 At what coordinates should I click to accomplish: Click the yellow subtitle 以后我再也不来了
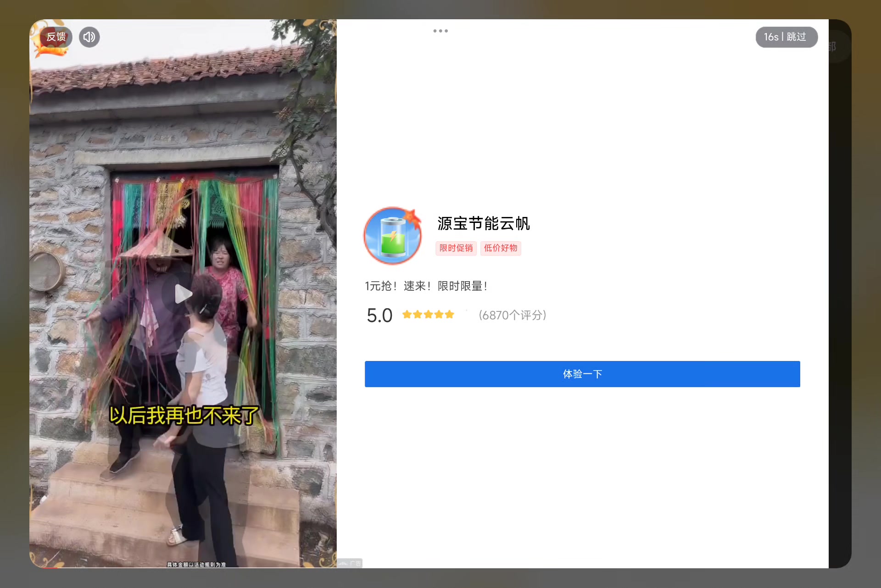(x=184, y=416)
